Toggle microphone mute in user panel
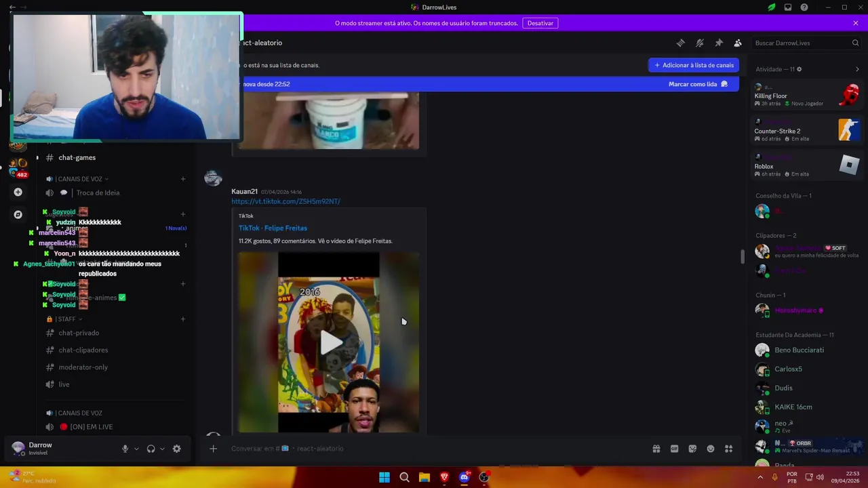Image resolution: width=868 pixels, height=488 pixels. click(125, 449)
